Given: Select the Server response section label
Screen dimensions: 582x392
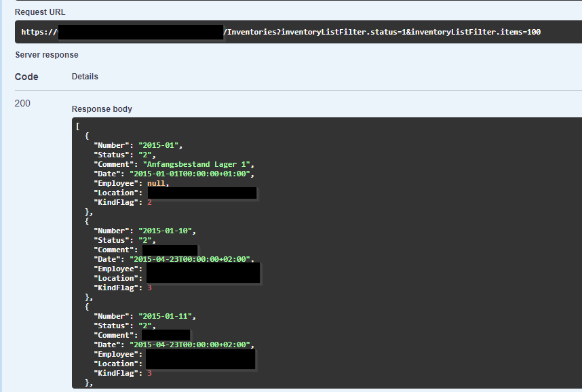Looking at the screenshot, I should pos(45,55).
